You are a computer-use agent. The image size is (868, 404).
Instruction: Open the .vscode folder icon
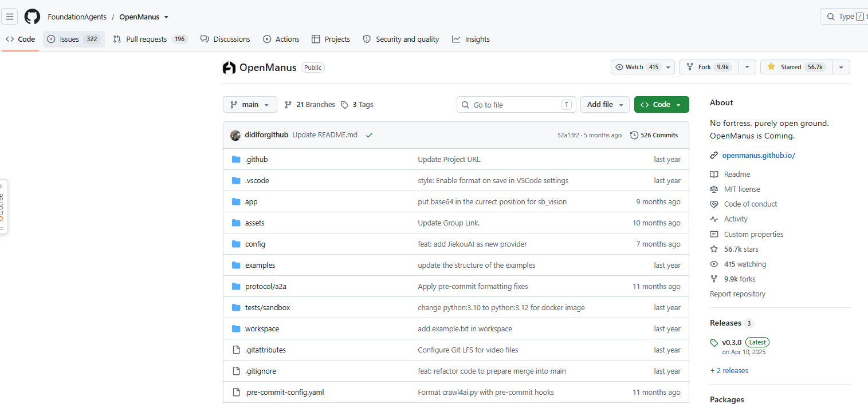(236, 180)
